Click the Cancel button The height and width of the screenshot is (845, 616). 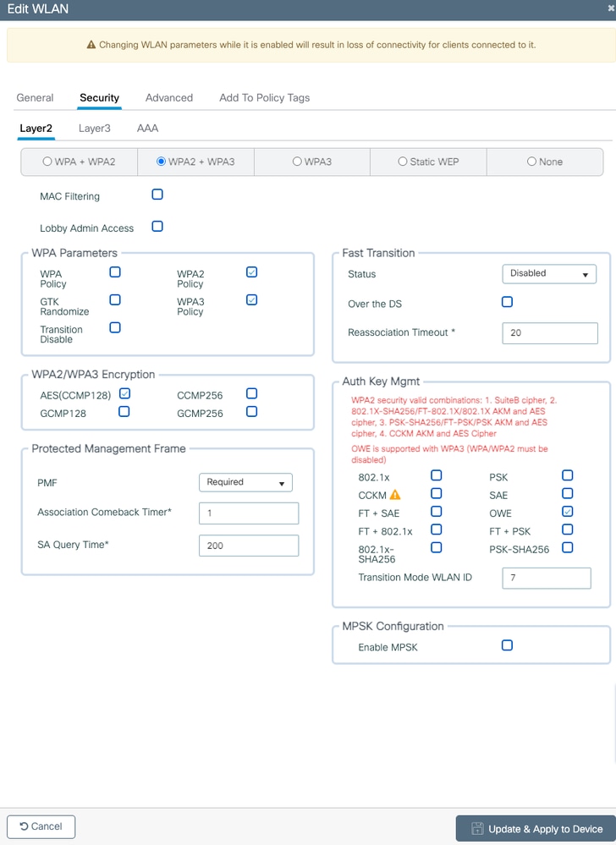click(41, 826)
